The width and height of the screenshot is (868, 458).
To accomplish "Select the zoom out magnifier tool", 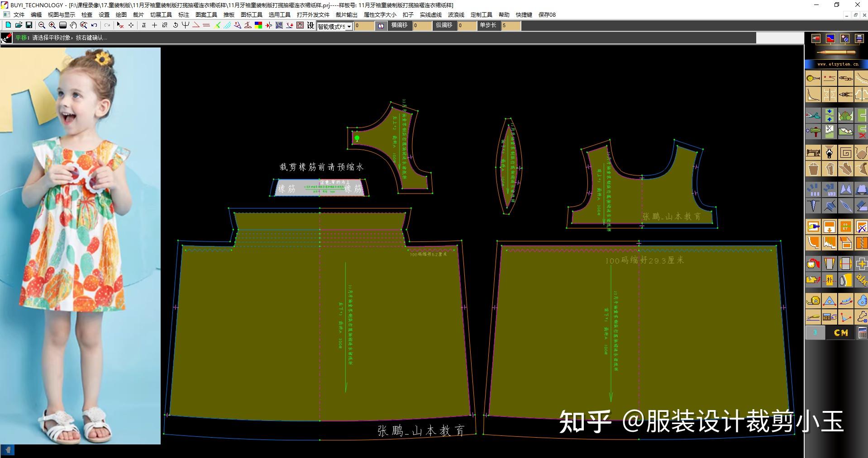I will pos(42,25).
